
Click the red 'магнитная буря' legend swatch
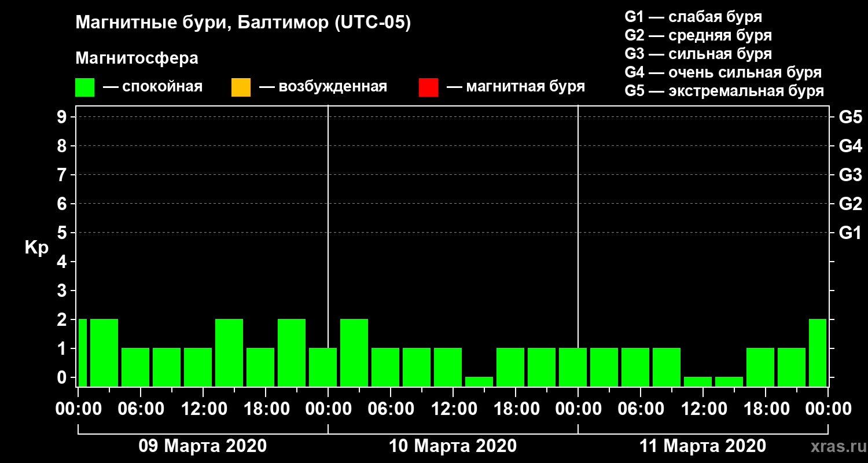click(x=428, y=87)
